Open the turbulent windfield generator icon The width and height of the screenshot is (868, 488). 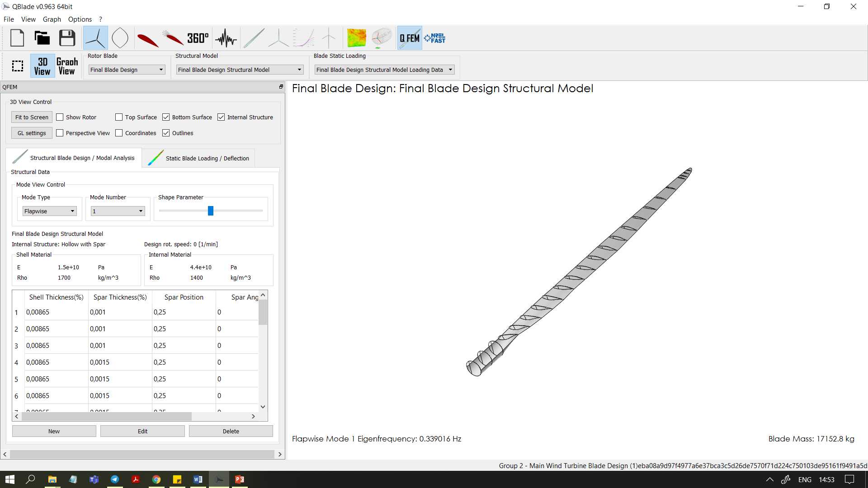pyautogui.click(x=226, y=38)
